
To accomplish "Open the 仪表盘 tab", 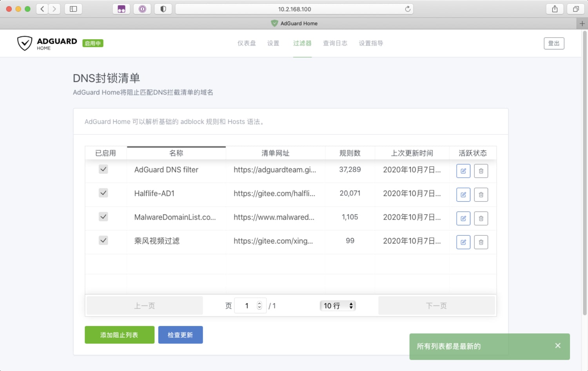I will click(x=246, y=43).
